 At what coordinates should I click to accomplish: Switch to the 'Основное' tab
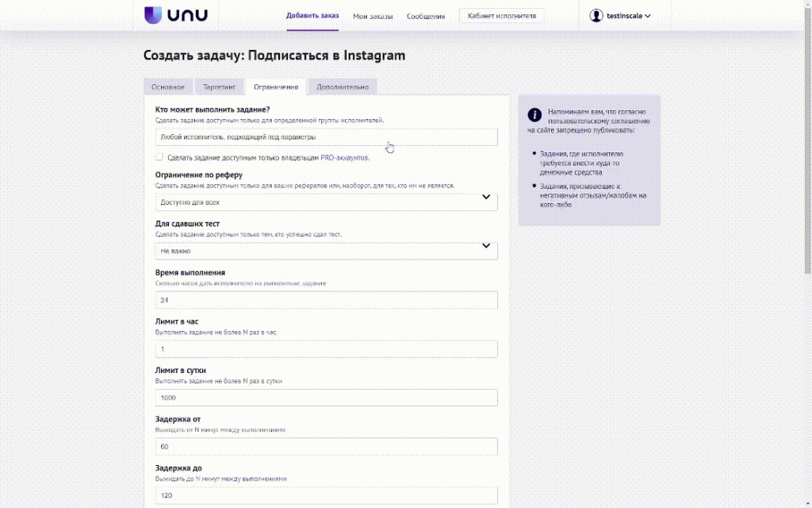click(x=168, y=87)
